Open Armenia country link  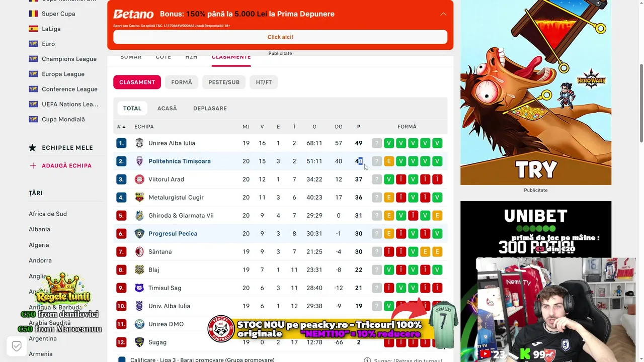(x=41, y=354)
